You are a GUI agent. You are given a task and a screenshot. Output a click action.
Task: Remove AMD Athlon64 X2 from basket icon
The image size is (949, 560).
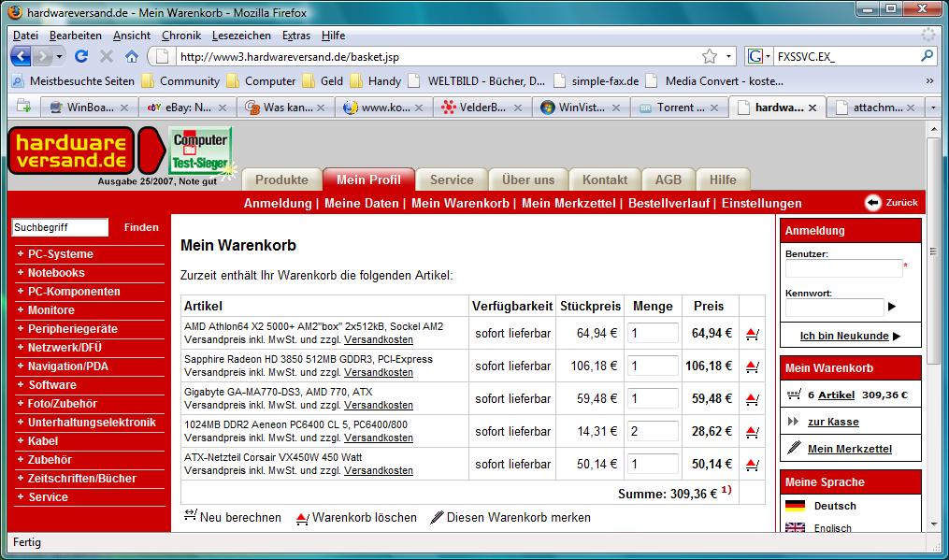click(753, 334)
